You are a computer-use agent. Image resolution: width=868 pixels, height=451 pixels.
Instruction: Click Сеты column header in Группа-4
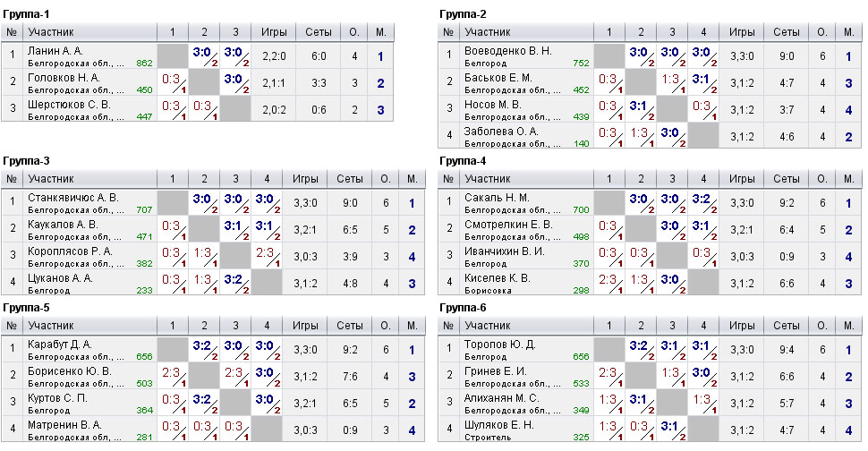[786, 179]
